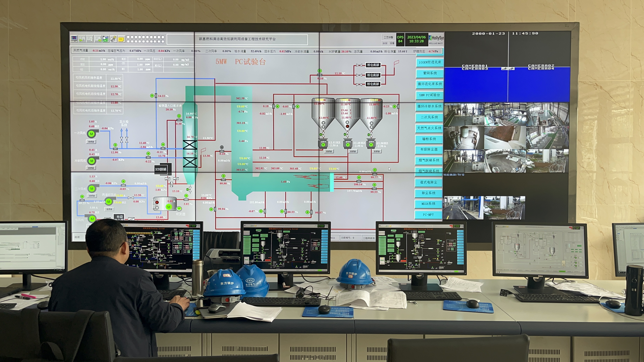Click the next page green arrow icon
The width and height of the screenshot is (644, 362).
coord(98,39)
